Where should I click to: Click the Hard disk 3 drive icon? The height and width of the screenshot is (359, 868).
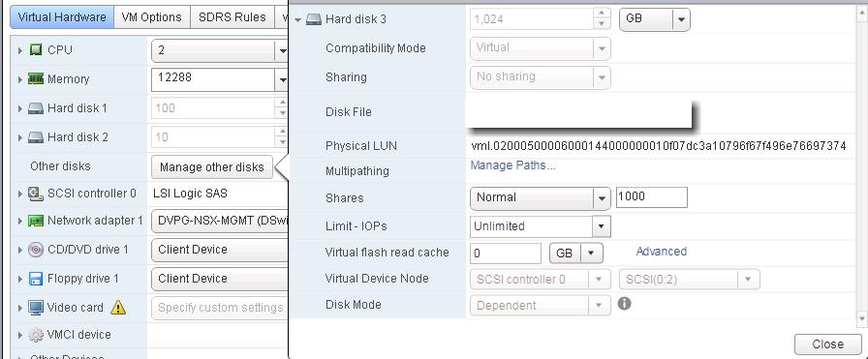click(x=314, y=19)
